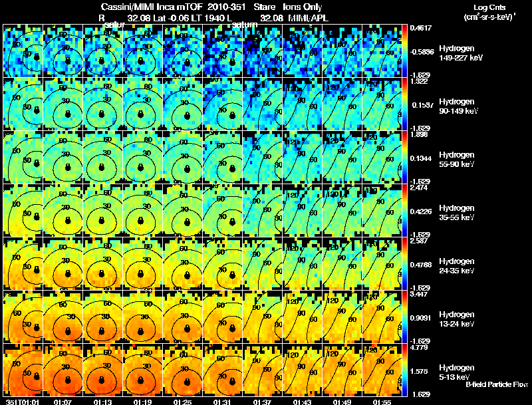Click the 0.4226 colorbar midpoint value
The height and width of the screenshot is (405, 532).
pyautogui.click(x=421, y=211)
